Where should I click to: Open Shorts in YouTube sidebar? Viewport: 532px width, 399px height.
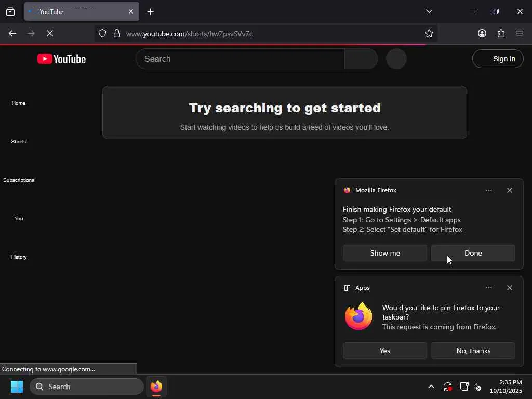(x=19, y=141)
